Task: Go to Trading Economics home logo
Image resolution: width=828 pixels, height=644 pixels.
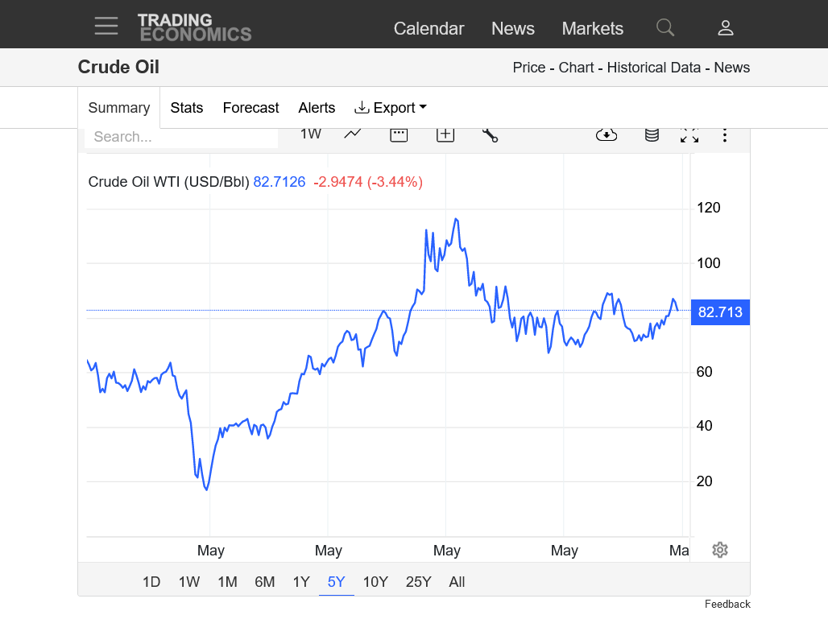Action: coord(194,27)
